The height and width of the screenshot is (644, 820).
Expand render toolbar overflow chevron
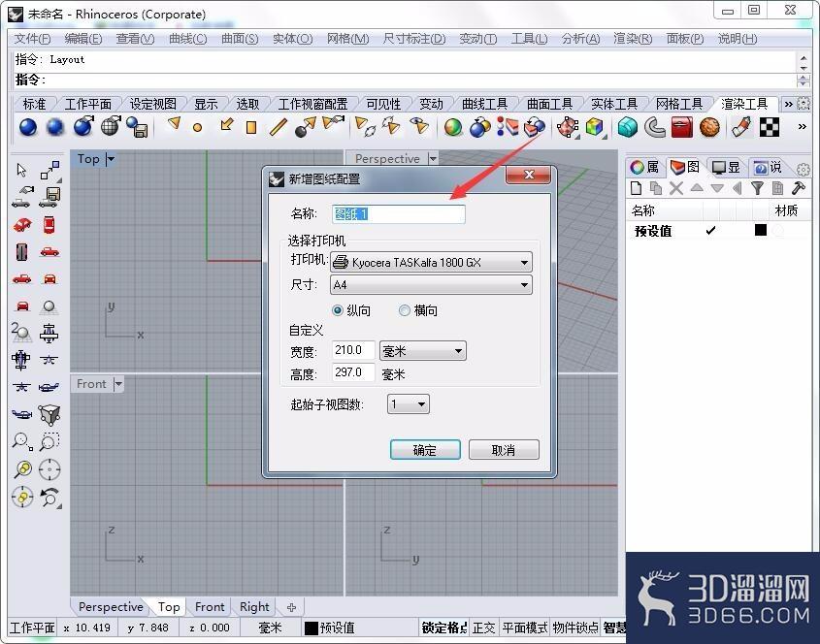click(x=802, y=126)
